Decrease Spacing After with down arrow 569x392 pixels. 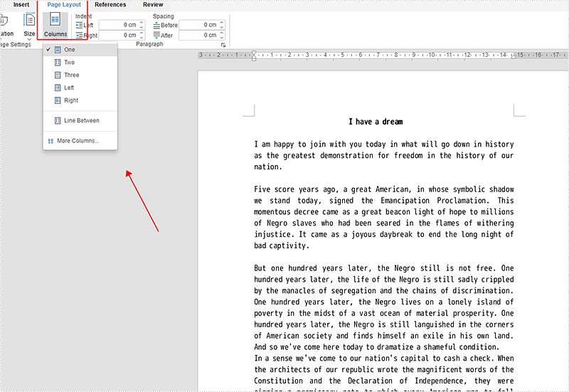[x=222, y=38]
